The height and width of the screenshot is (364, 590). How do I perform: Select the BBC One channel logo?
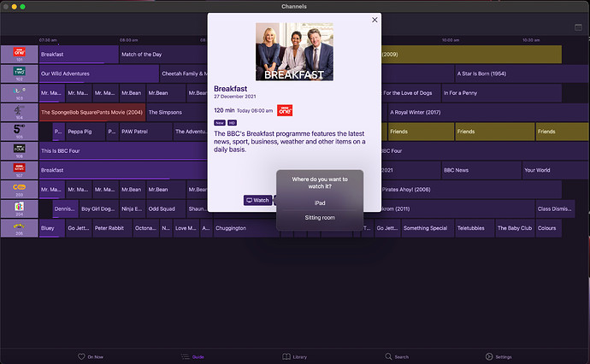(18, 54)
